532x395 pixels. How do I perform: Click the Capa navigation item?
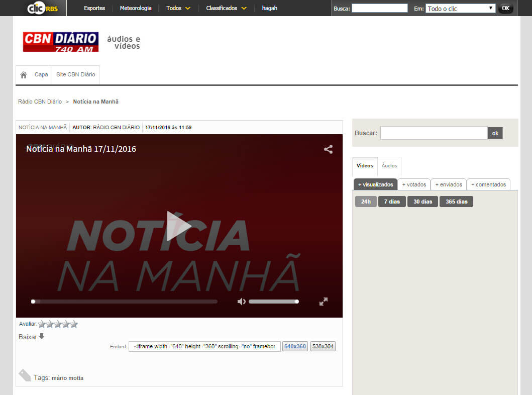click(x=41, y=75)
